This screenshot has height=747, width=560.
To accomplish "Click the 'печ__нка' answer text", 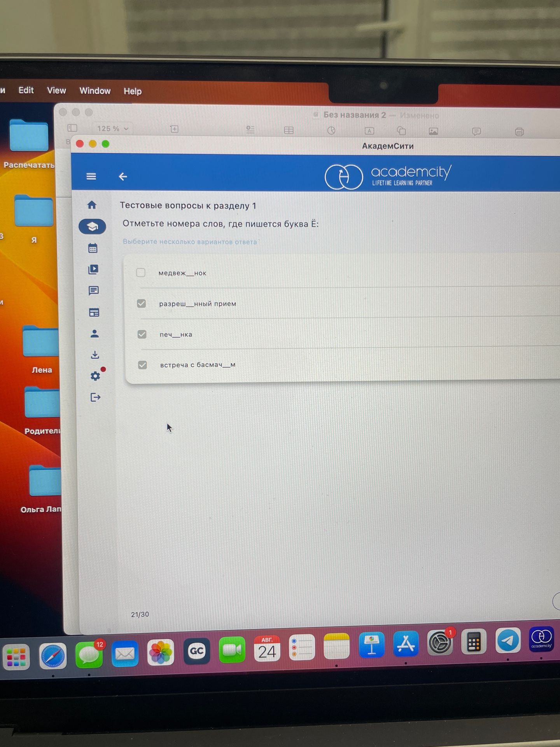I will (x=176, y=335).
